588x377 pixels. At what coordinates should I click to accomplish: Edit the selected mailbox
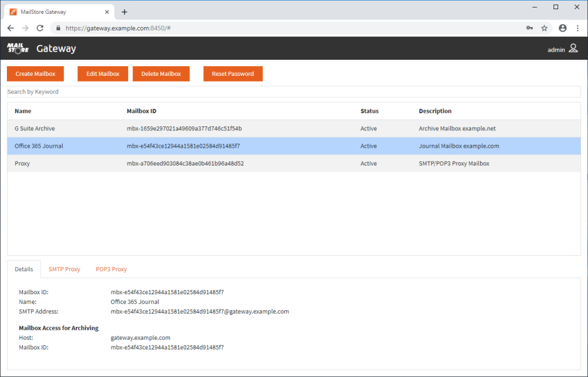pos(102,74)
